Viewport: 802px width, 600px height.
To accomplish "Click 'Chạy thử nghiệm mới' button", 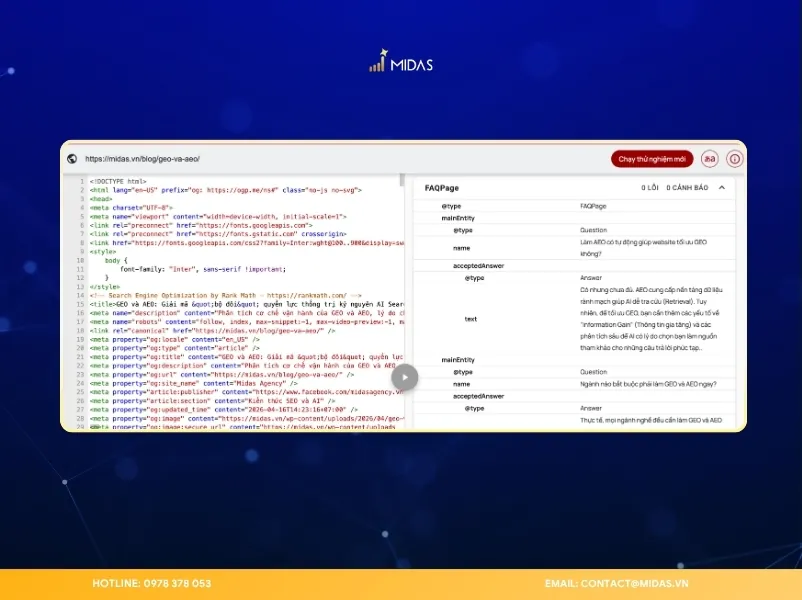I will pyautogui.click(x=652, y=158).
